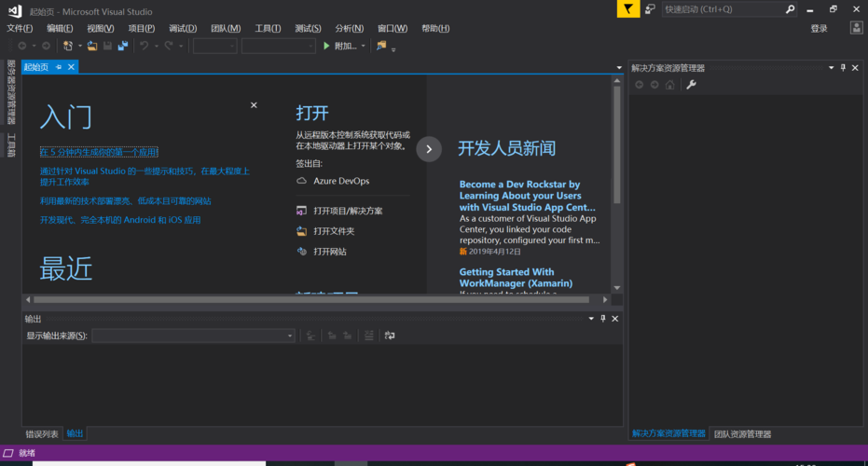
Task: Click the circular arrow to expand news
Action: (429, 149)
